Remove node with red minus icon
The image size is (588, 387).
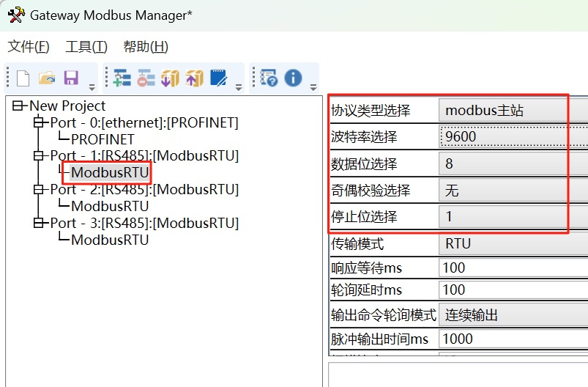146,78
